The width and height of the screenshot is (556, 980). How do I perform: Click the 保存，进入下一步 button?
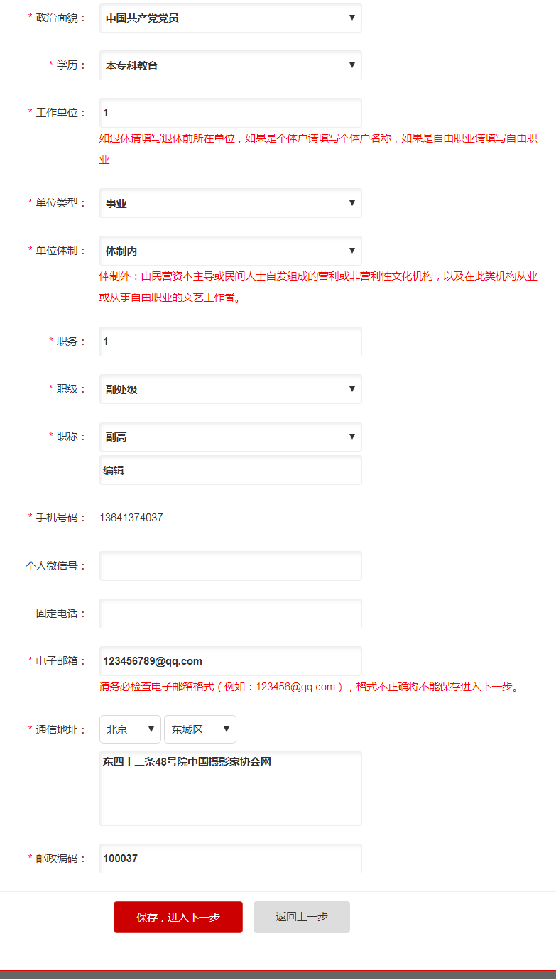point(178,917)
